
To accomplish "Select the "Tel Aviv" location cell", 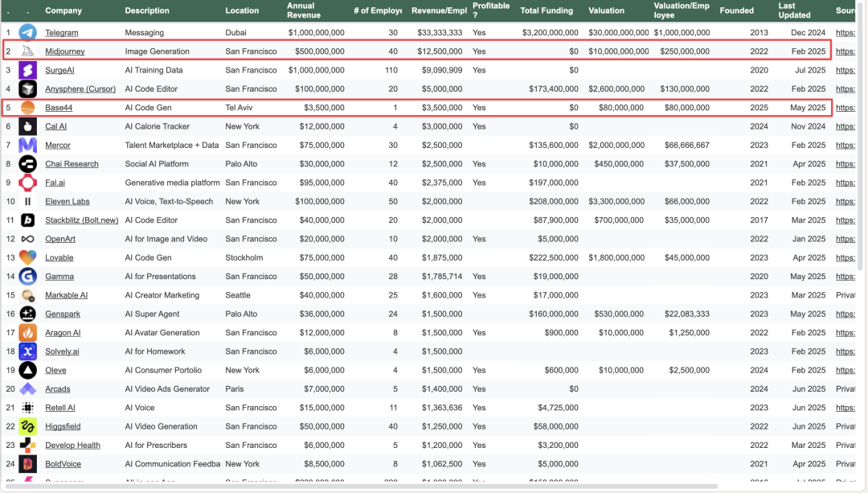I will coord(239,108).
